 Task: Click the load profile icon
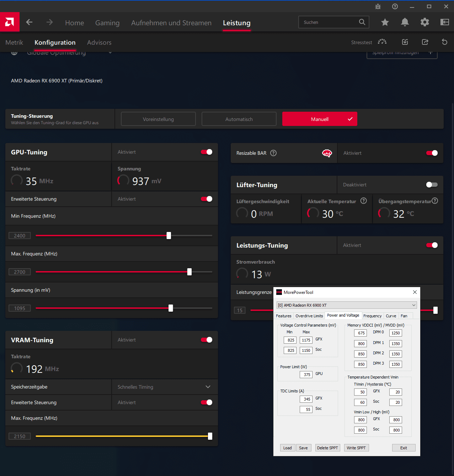[405, 42]
